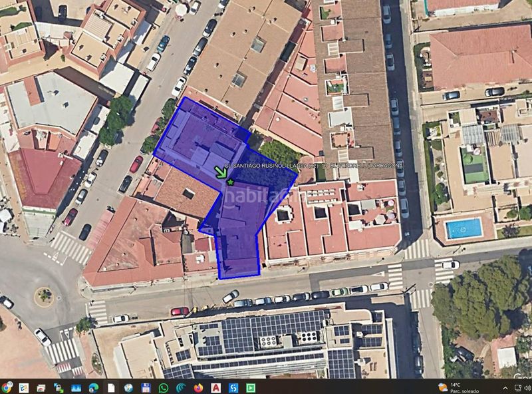Open the blue S app taskbar icon
This screenshot has width=532, height=394.
point(233,387)
